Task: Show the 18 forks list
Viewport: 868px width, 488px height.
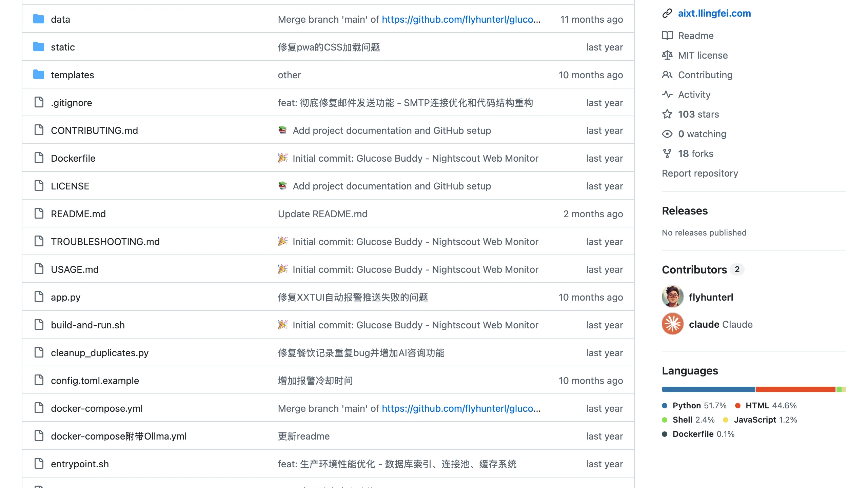Action: click(696, 154)
